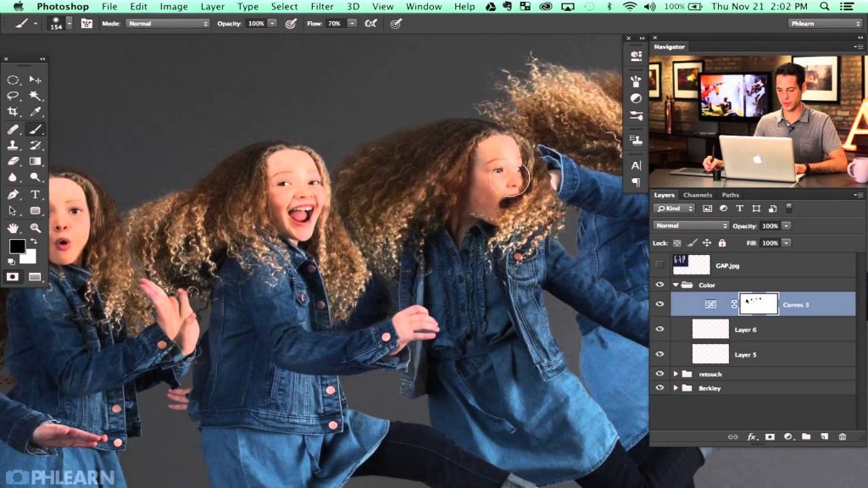
Task: Show the GAP.jpg layer
Action: (x=660, y=265)
